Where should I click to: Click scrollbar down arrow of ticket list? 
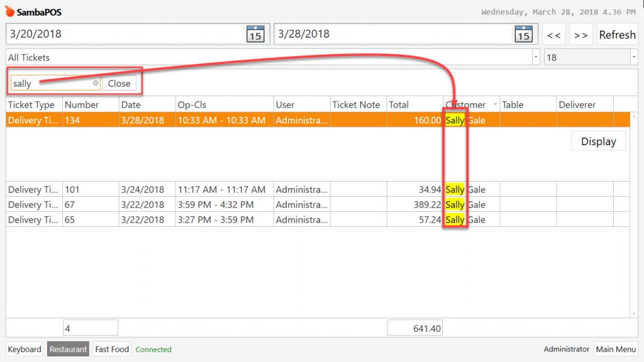coord(634,314)
